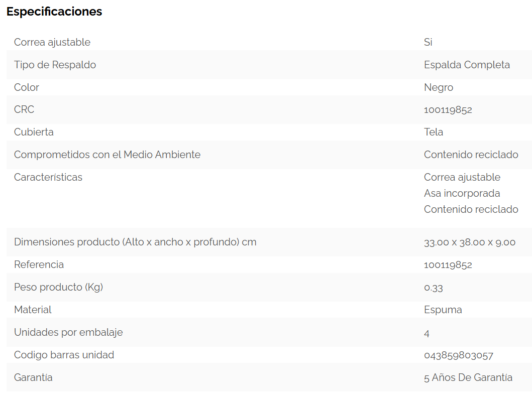The image size is (532, 402).
Task: Select the 33.00 x 38.00 x 9.00 value
Action: (470, 242)
